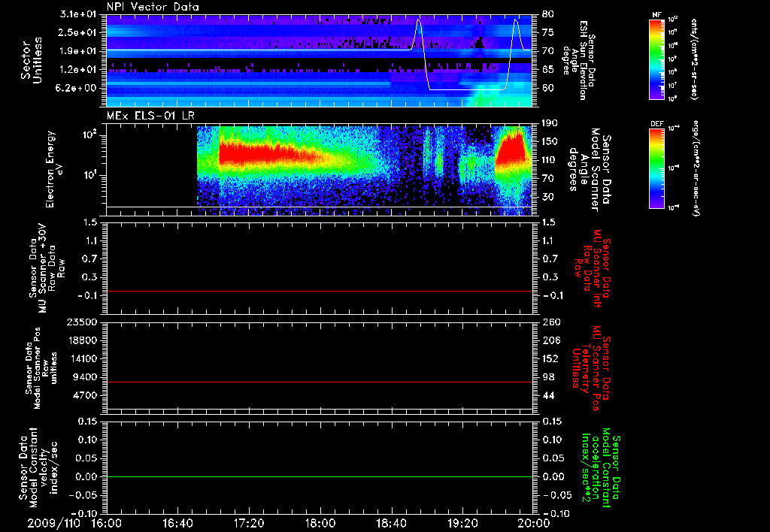Click the "NF" colorbar heading
Image resolution: width=770 pixels, height=532 pixels.
click(x=657, y=15)
